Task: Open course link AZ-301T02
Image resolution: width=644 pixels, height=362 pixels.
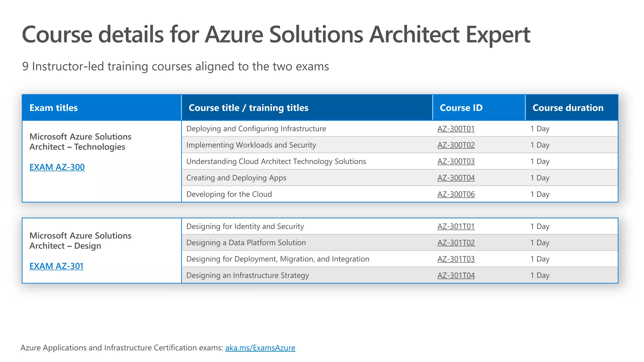Action: click(x=456, y=243)
